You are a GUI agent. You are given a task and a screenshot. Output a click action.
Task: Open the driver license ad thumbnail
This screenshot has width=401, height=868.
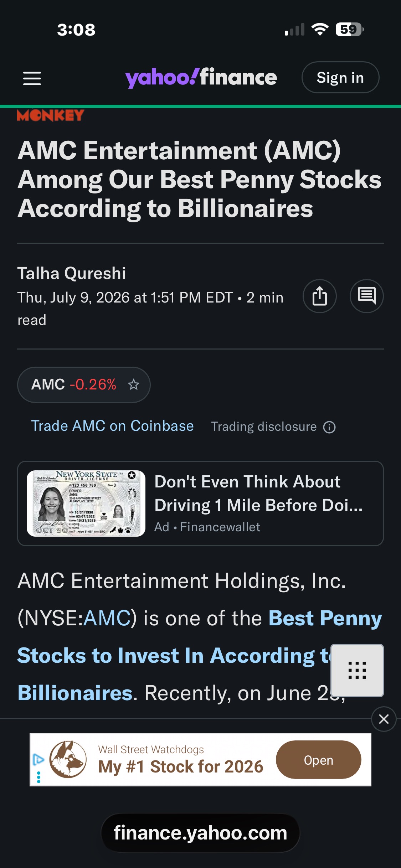pos(86,503)
